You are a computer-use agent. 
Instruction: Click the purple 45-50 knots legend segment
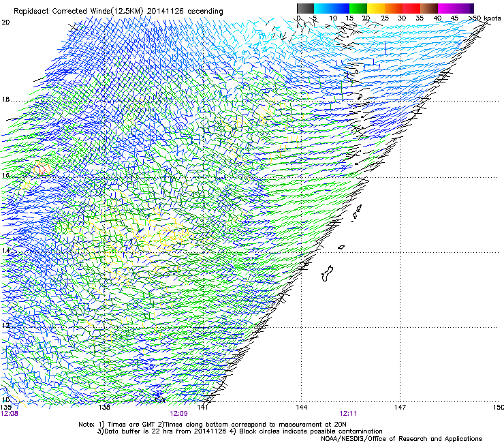pyautogui.click(x=464, y=8)
